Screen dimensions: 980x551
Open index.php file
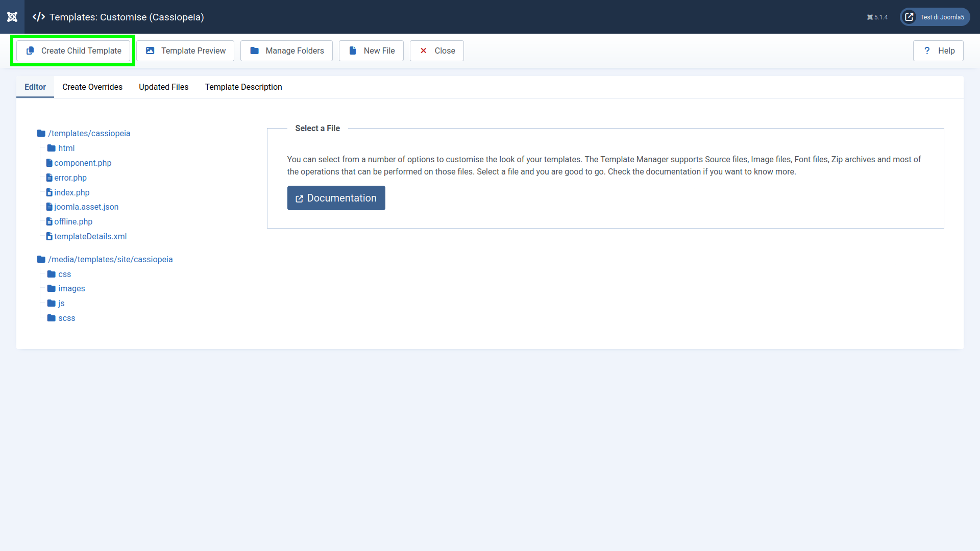[x=72, y=192]
